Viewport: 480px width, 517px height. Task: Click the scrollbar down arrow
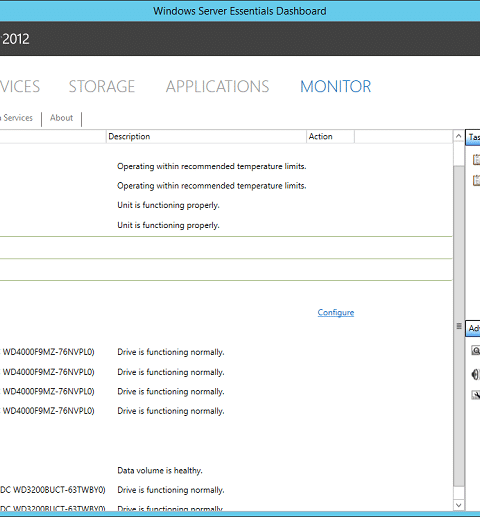[x=459, y=505]
